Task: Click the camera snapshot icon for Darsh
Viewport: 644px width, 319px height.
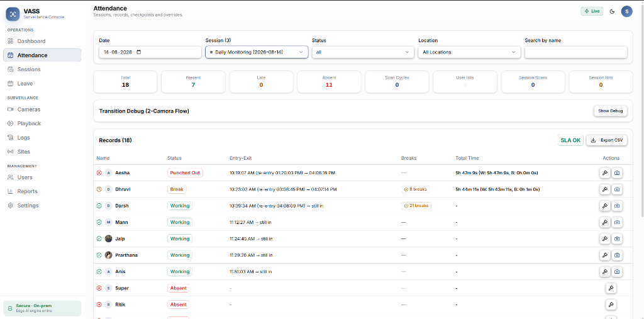Action: coord(617,206)
